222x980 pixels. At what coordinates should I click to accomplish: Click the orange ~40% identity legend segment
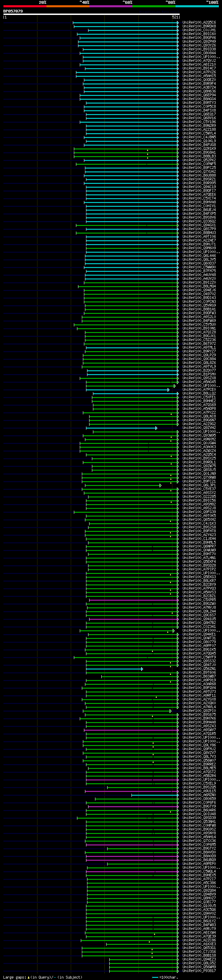[68, 6]
